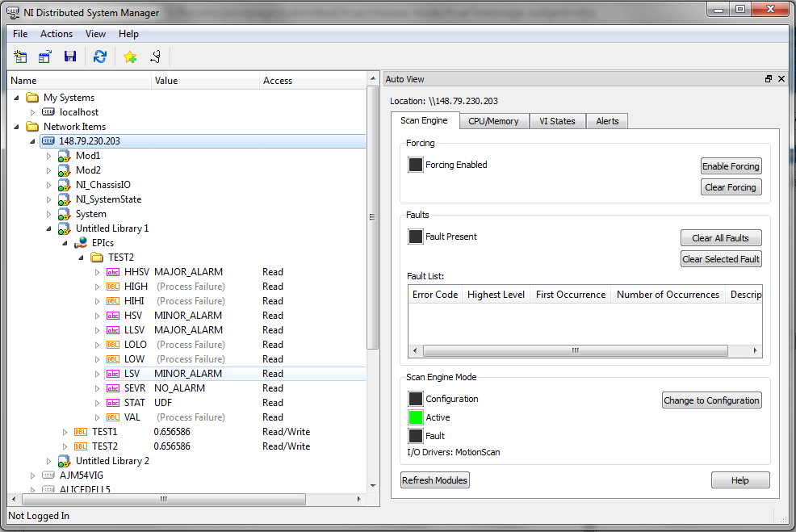The image size is (796, 532).
Task: Open the File menu
Action: pyautogui.click(x=20, y=34)
